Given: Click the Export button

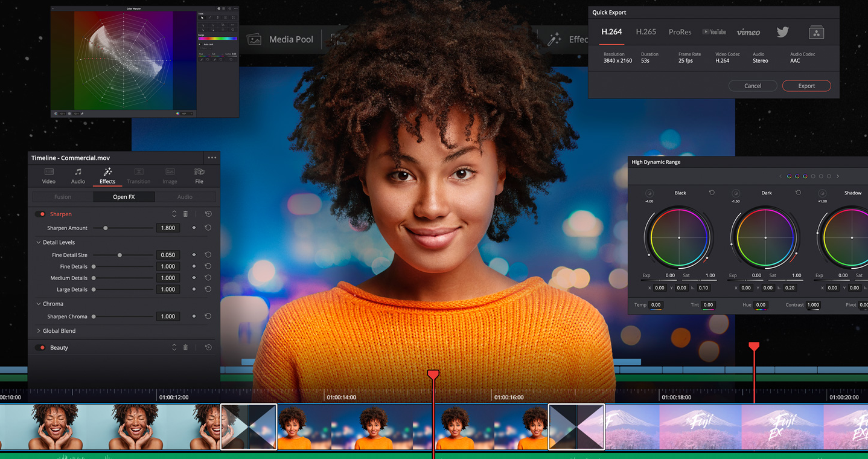Looking at the screenshot, I should point(806,86).
